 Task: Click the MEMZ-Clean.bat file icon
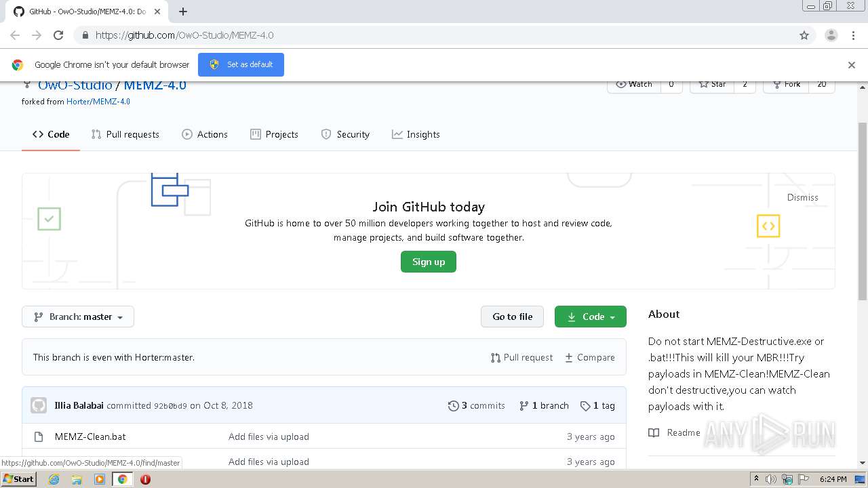tap(39, 436)
